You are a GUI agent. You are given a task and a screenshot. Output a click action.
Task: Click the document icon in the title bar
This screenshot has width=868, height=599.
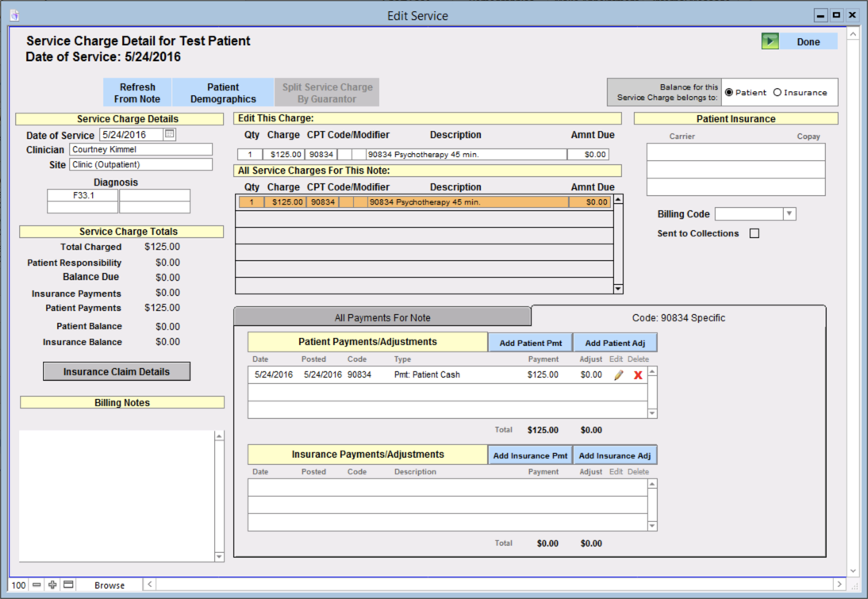tap(13, 16)
